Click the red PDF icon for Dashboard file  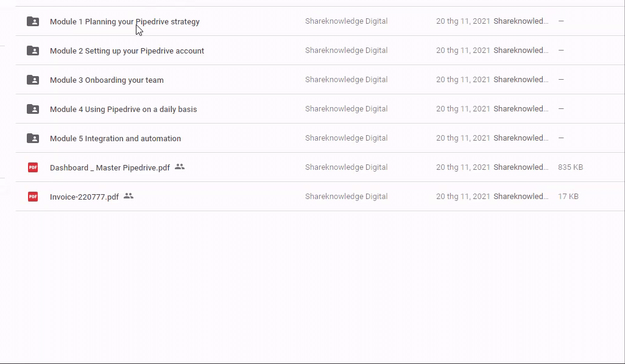33,167
